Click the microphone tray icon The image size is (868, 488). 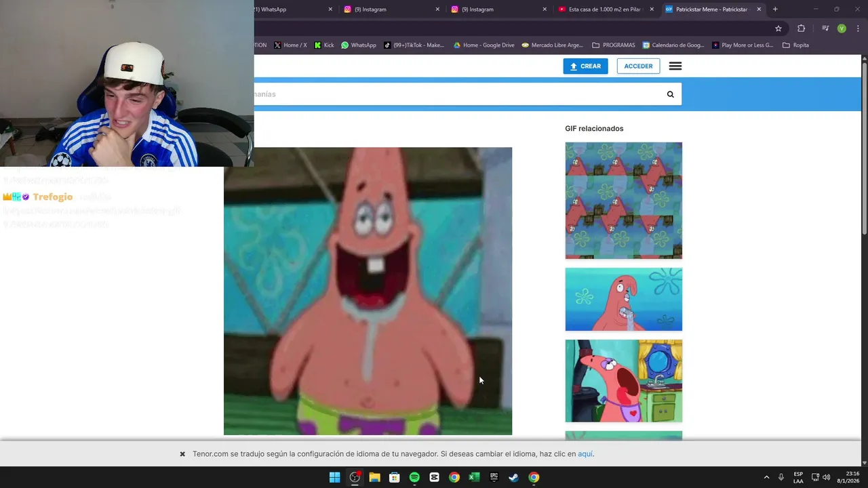[x=781, y=477]
